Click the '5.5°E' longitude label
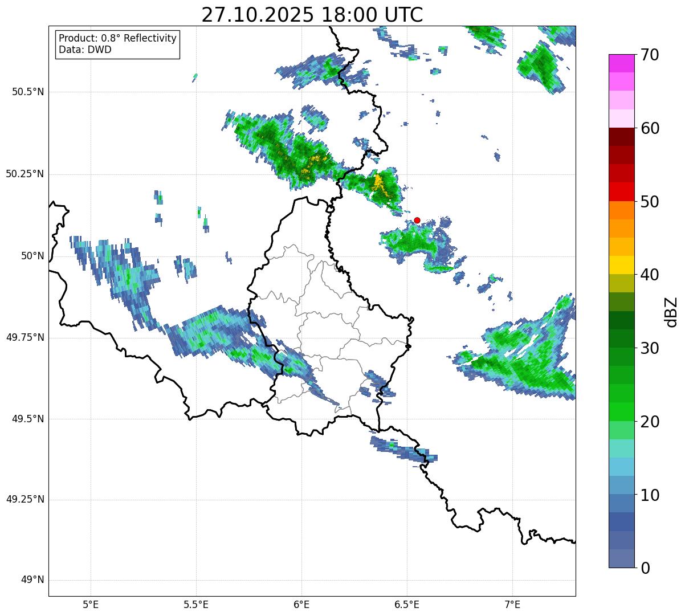This screenshot has height=616, width=685. [196, 605]
